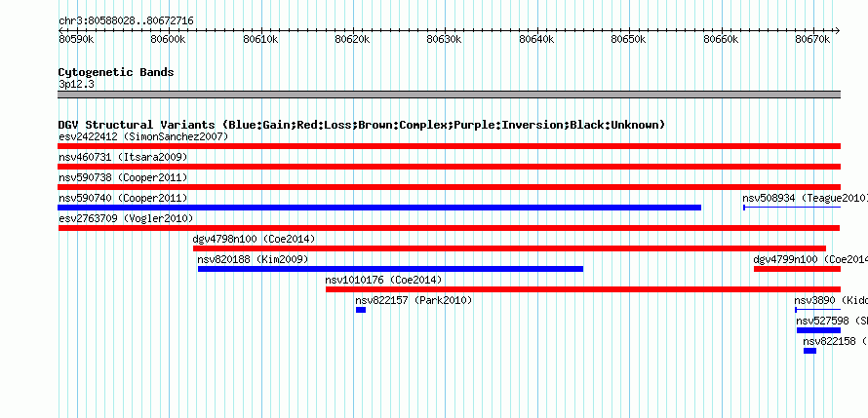868x418 pixels.
Task: Click the thin blue nsv508934 line
Action: [792, 208]
